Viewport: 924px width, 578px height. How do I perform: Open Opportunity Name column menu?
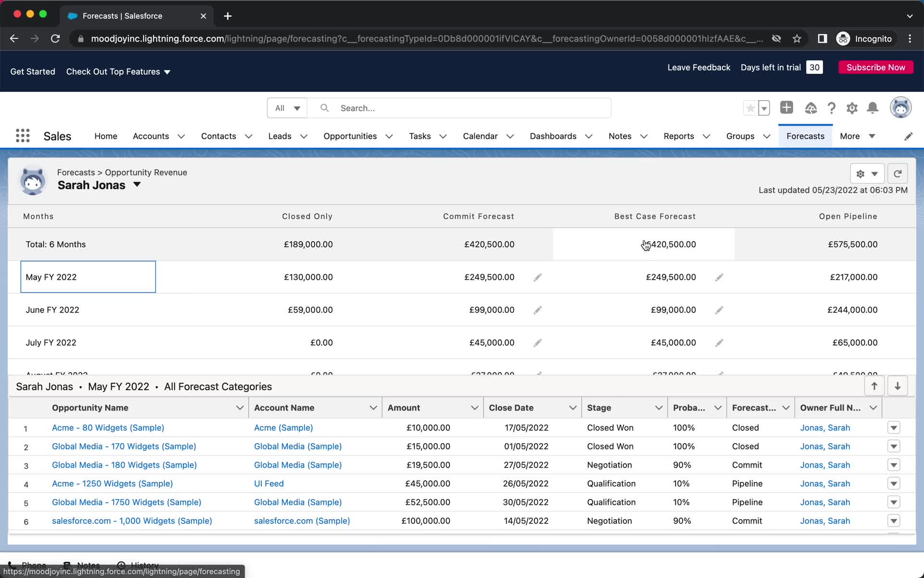click(240, 407)
